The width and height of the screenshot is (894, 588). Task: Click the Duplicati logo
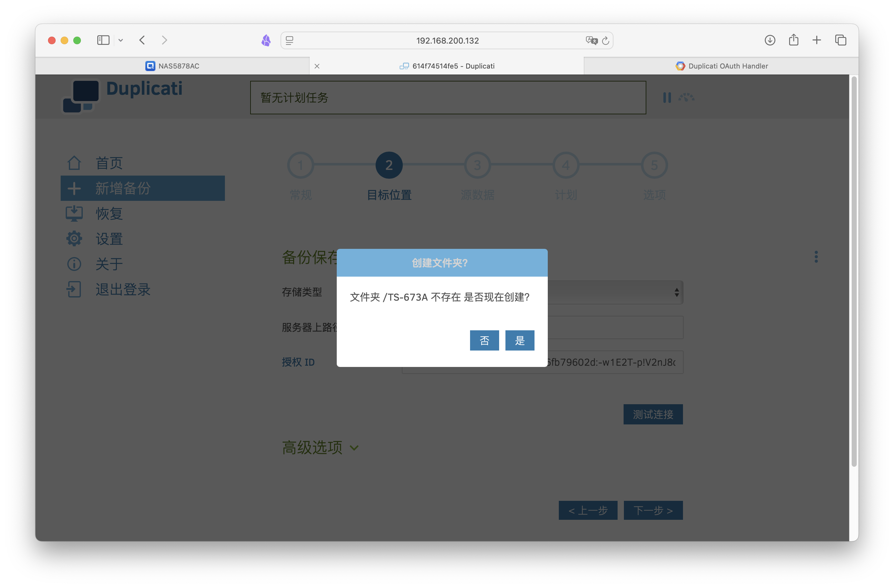[x=123, y=96]
